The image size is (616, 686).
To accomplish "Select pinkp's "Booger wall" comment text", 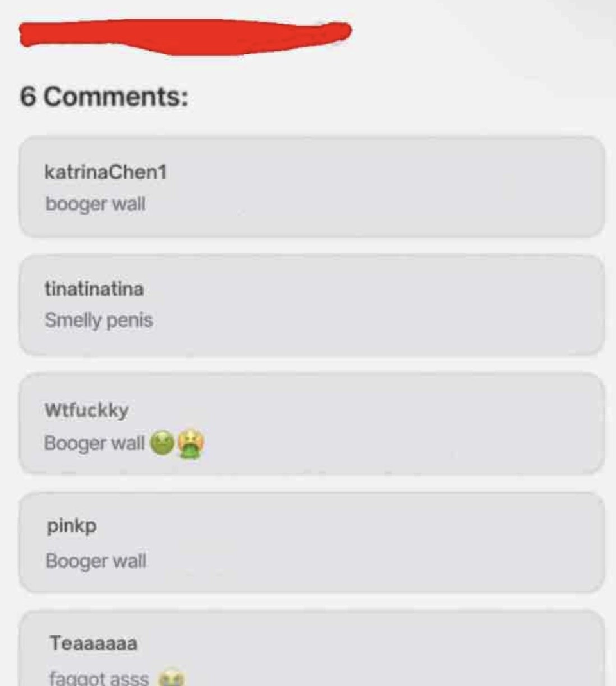I will coord(96,561).
